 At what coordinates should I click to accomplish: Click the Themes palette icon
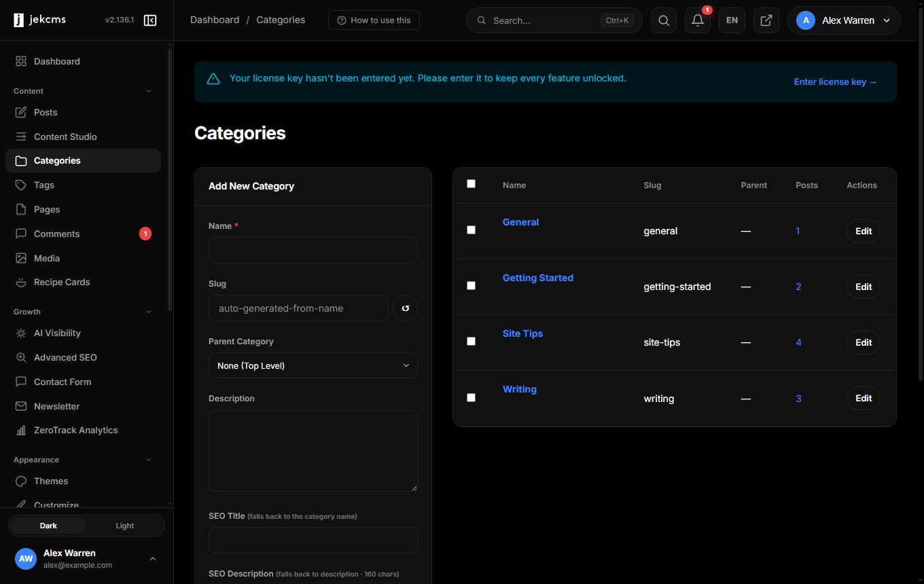pos(21,481)
